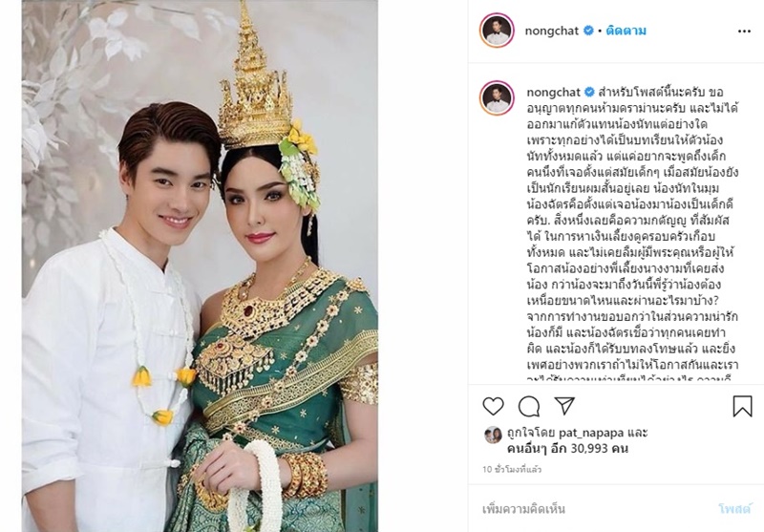Viewport: 764px width, 532px height.
Task: Share the post via paper plane icon
Action: click(564, 405)
